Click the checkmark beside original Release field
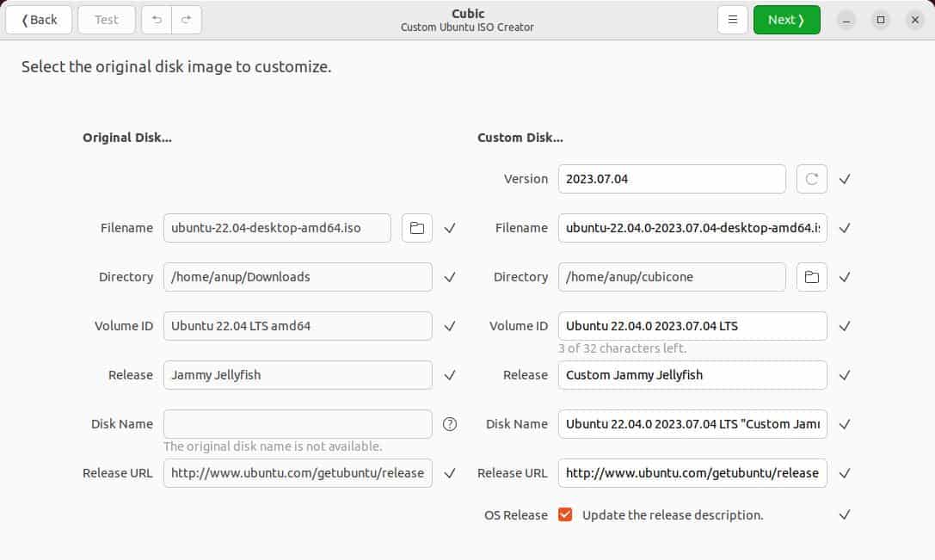 [449, 375]
